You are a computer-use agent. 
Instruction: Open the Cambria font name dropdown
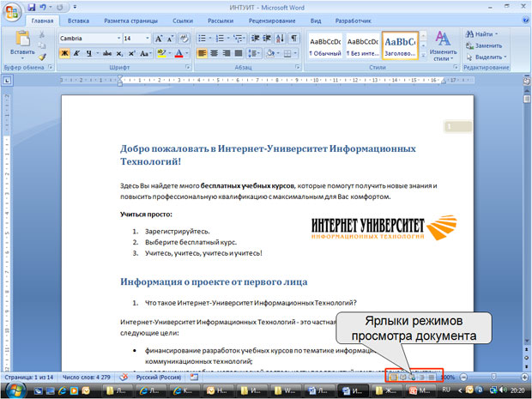click(x=118, y=39)
